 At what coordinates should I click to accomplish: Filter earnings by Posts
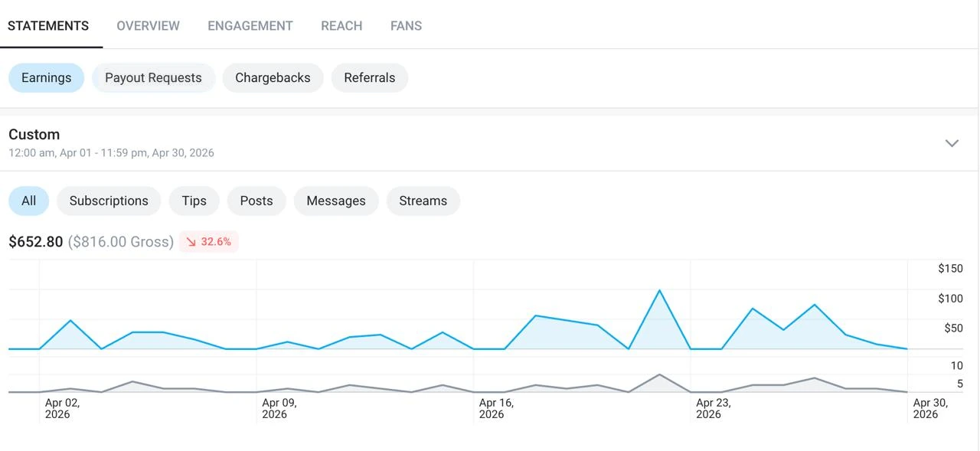(x=256, y=201)
